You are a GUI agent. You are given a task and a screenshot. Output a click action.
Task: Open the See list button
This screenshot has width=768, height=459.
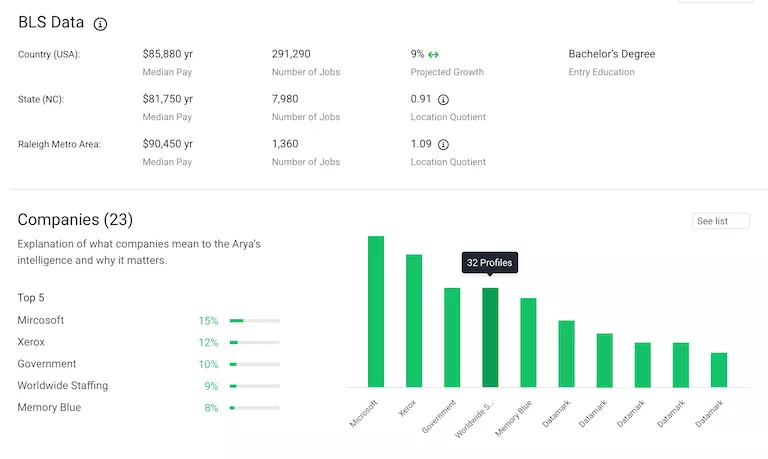720,221
